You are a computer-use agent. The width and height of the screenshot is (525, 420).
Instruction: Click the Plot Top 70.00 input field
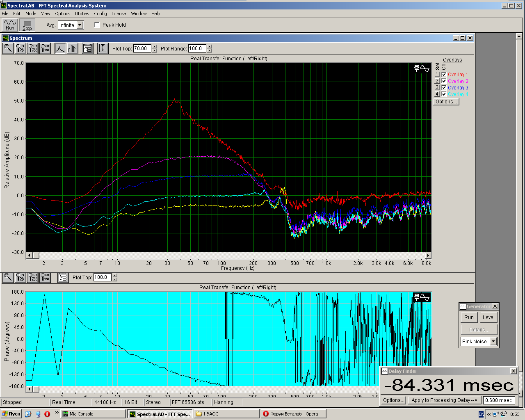[x=142, y=48]
